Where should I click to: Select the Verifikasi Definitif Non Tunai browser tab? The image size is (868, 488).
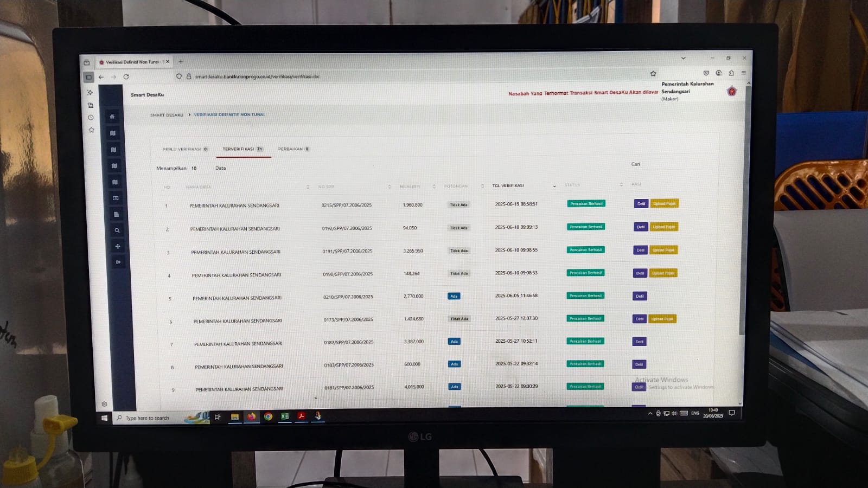pos(134,62)
